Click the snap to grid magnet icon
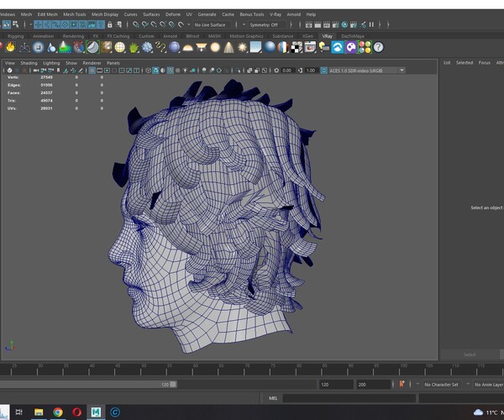 [136, 24]
